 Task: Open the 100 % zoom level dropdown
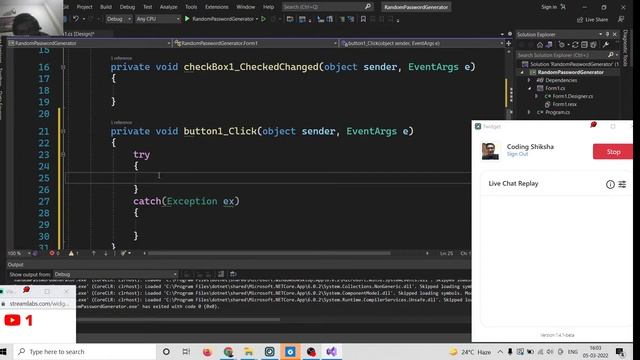pos(19,253)
